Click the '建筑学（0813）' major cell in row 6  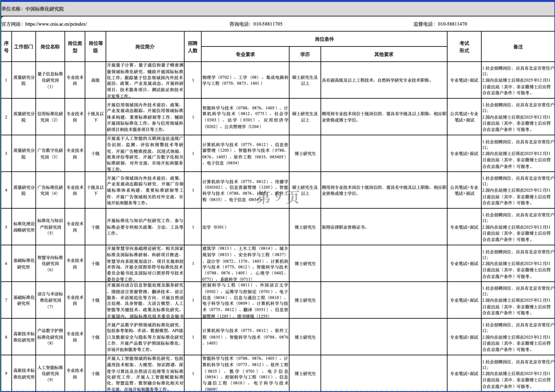pos(245,264)
